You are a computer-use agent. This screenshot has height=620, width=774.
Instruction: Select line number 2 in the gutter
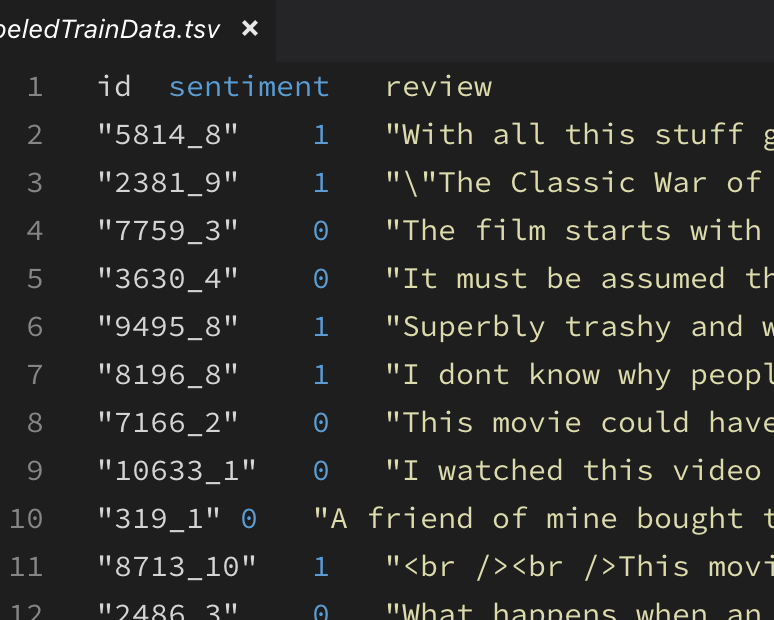pos(35,135)
